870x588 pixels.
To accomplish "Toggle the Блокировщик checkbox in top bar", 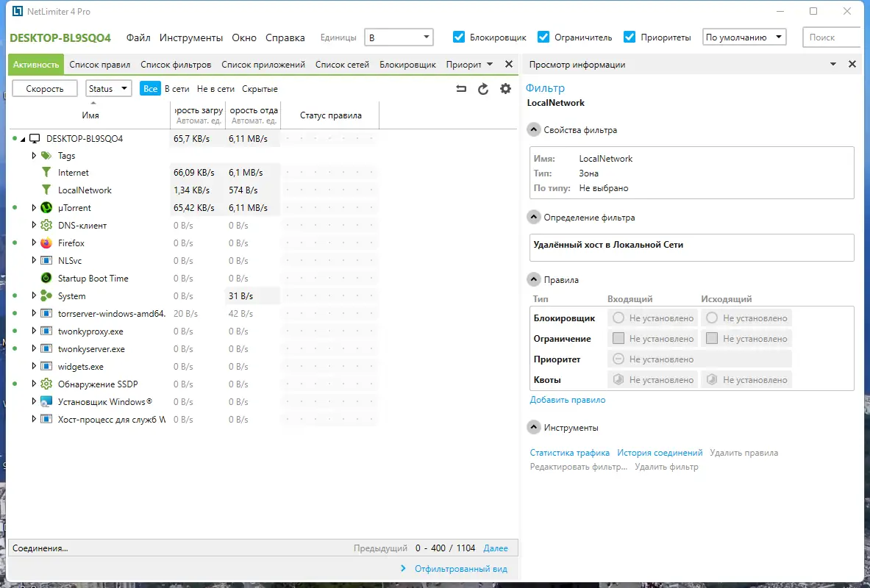I will [x=459, y=37].
